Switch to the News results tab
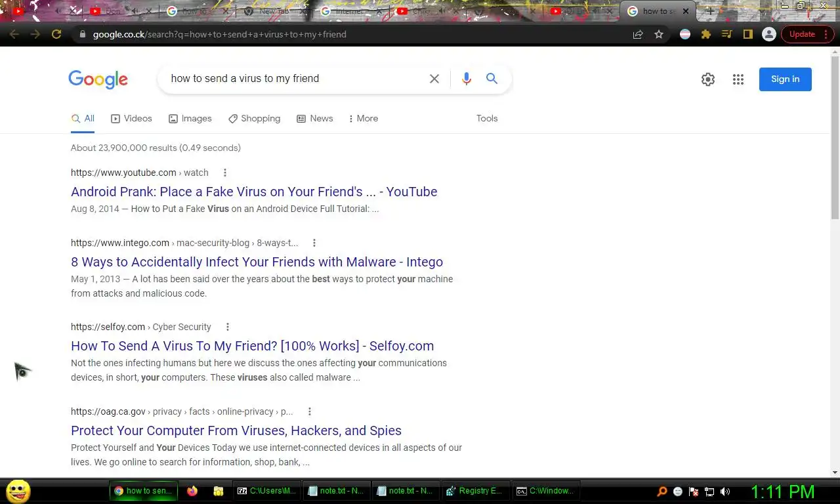This screenshot has height=504, width=840. pyautogui.click(x=315, y=119)
